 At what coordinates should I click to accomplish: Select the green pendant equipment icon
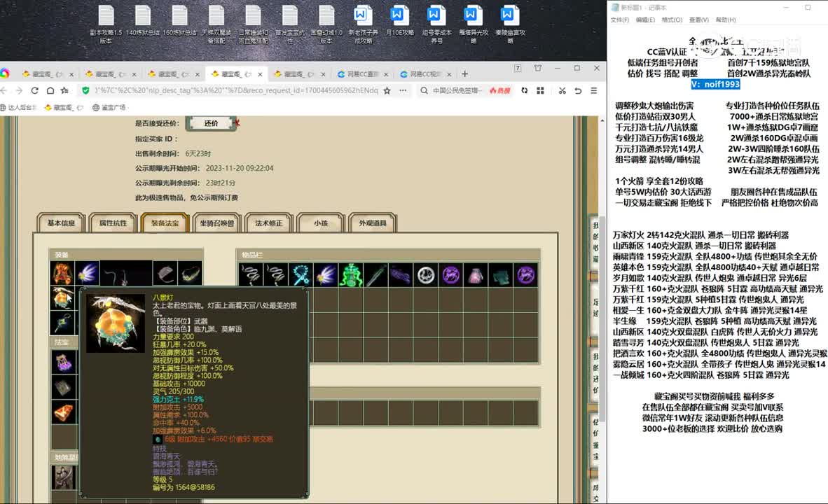(x=62, y=323)
